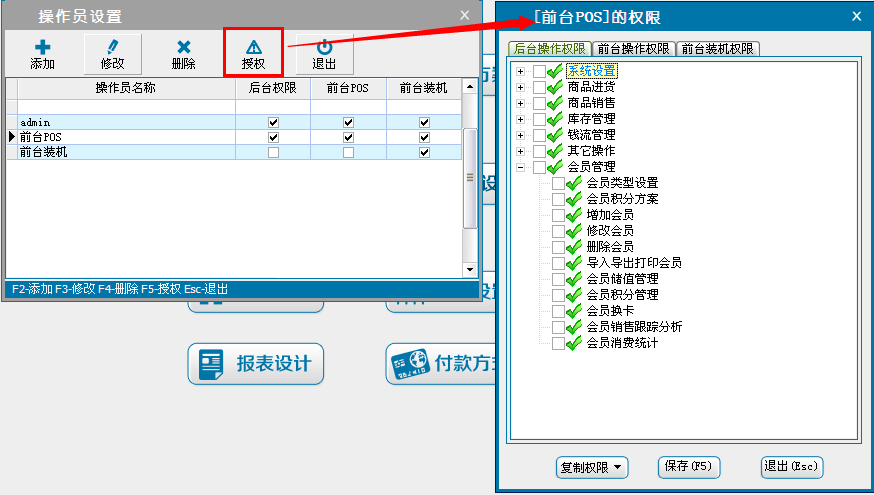
Task: Tick the checkbox next to 增加会员
Action: pyautogui.click(x=558, y=215)
